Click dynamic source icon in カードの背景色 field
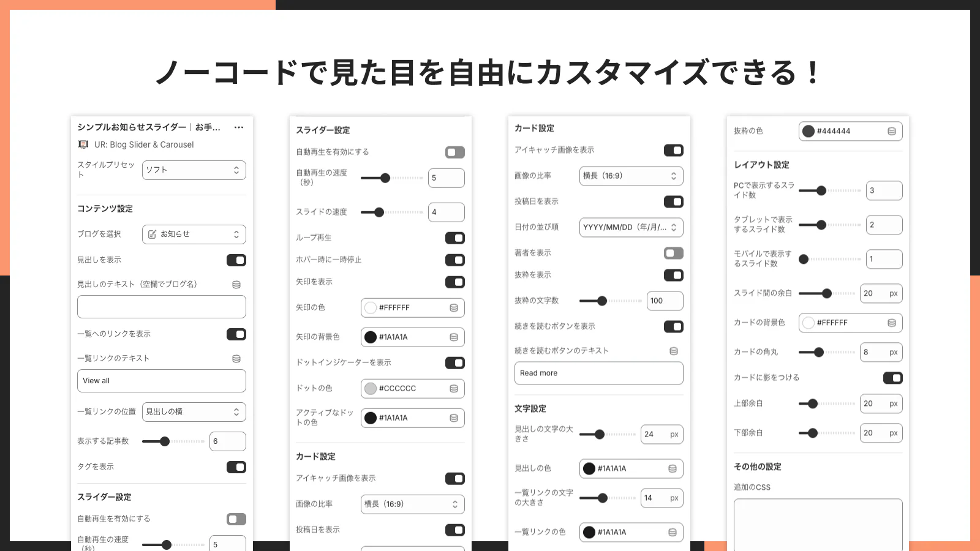This screenshot has width=980, height=551. (892, 323)
